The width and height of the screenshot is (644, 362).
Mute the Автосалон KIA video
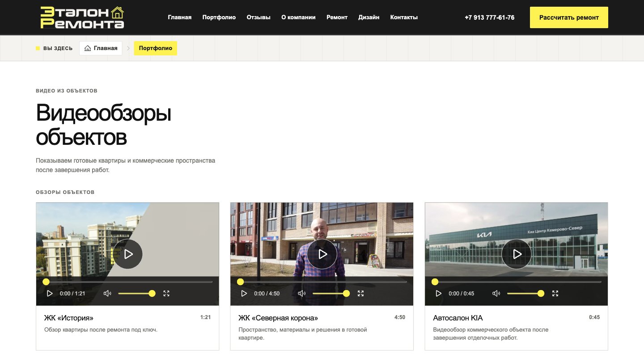tap(496, 294)
